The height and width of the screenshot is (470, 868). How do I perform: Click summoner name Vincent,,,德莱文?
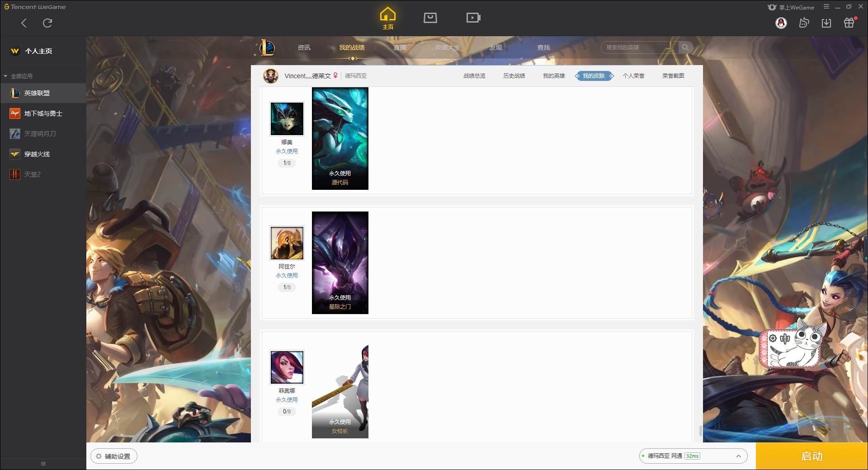pyautogui.click(x=307, y=76)
